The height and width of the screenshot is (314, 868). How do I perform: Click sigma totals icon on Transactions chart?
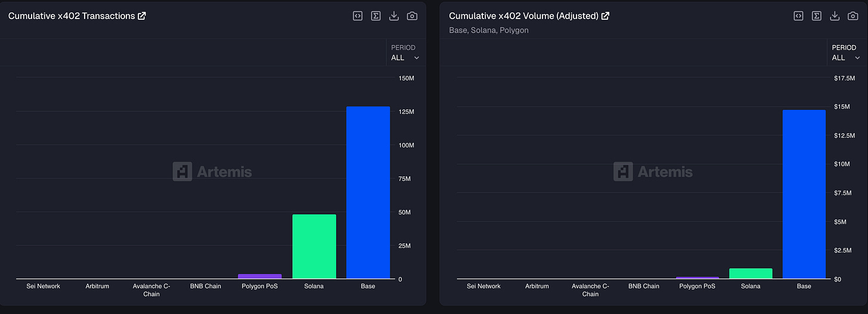click(x=376, y=16)
